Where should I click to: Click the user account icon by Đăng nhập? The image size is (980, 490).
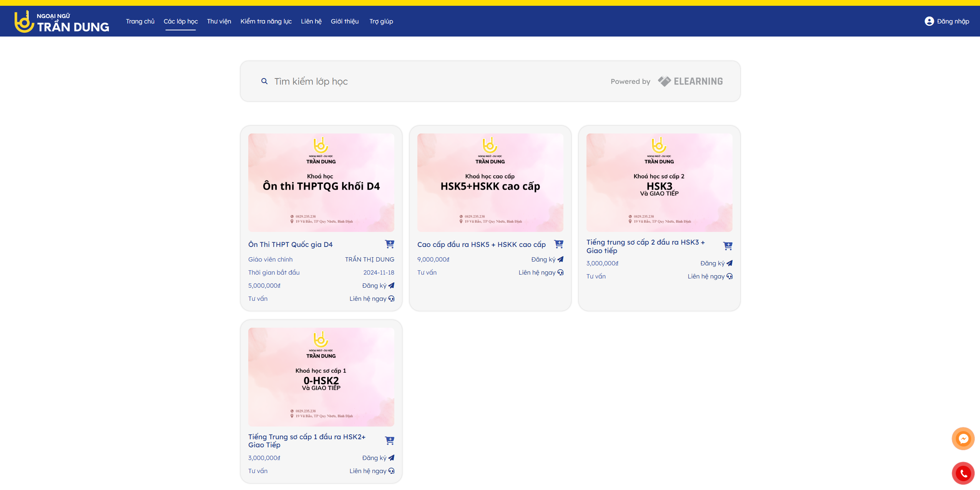point(929,21)
